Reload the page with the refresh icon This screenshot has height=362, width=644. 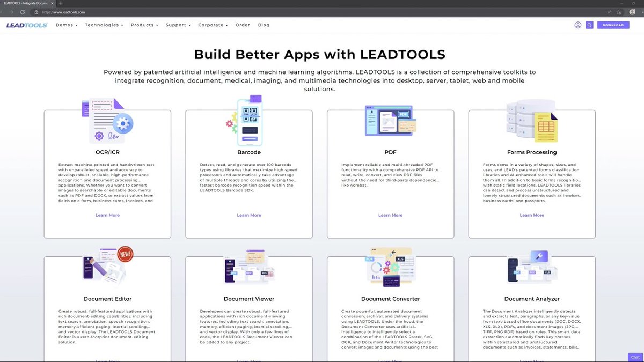click(23, 12)
